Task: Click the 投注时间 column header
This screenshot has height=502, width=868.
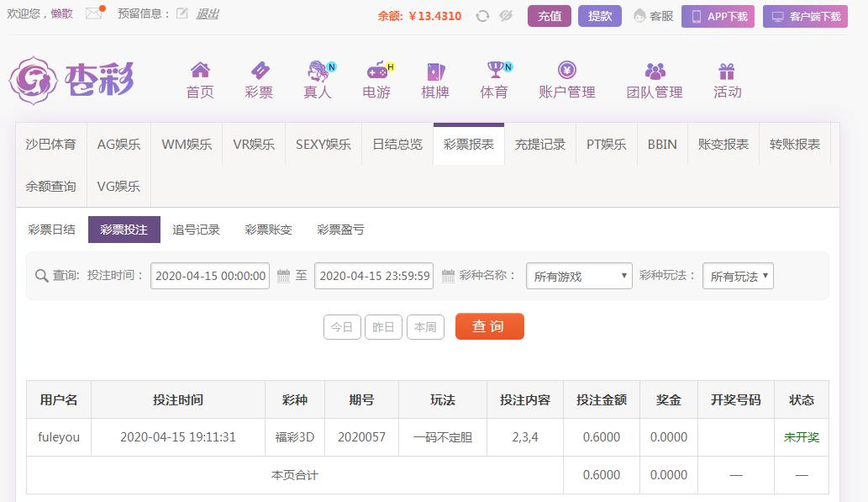Action: click(177, 400)
